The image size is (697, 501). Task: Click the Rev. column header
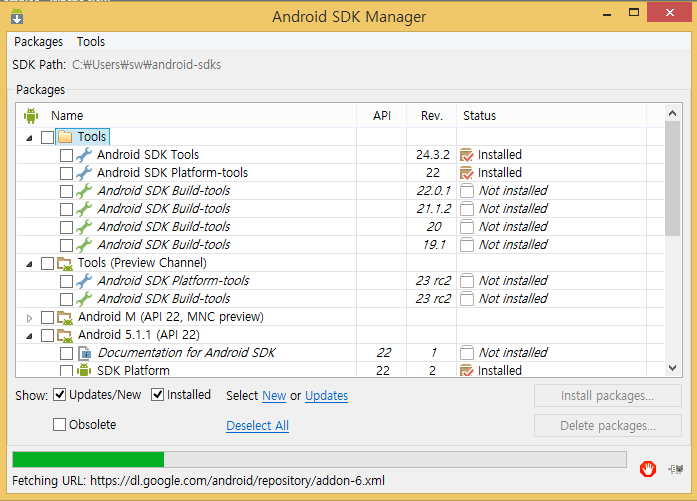[432, 116]
